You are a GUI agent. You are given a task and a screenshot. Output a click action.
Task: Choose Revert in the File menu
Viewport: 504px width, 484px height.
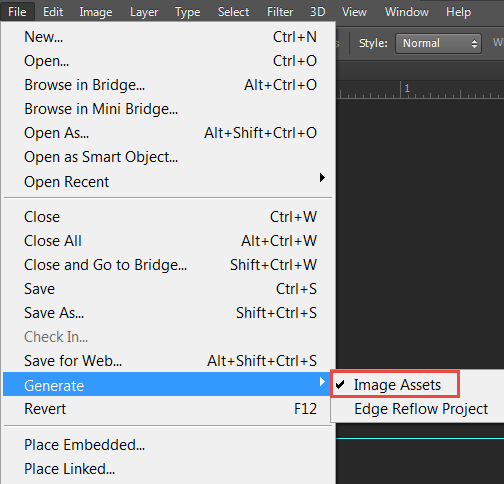point(170,409)
